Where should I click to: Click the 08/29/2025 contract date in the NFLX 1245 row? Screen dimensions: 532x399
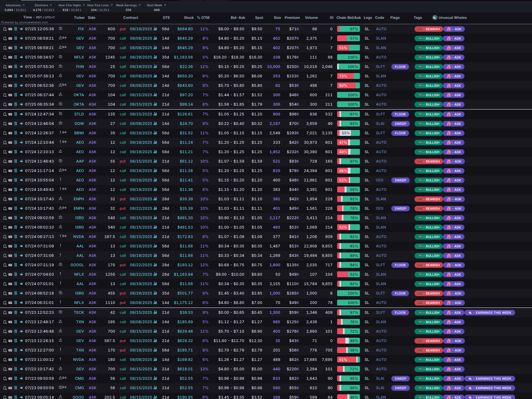141,57
